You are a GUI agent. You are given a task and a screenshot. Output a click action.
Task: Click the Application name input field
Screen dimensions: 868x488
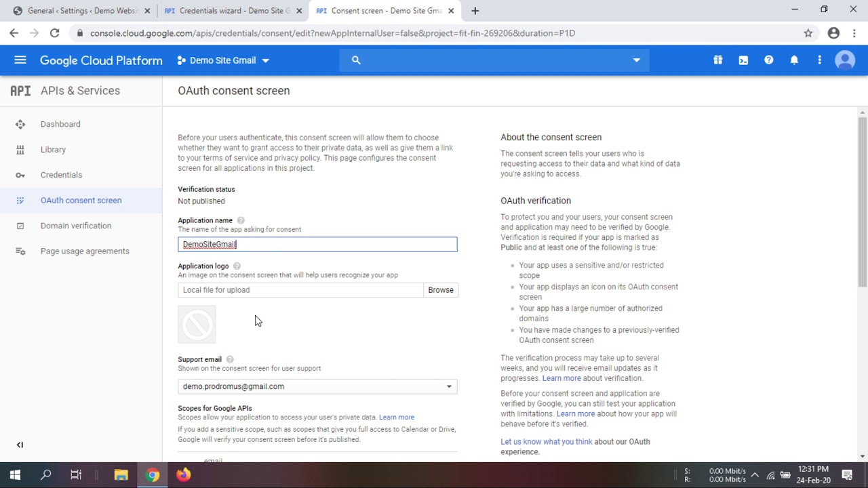pos(317,244)
